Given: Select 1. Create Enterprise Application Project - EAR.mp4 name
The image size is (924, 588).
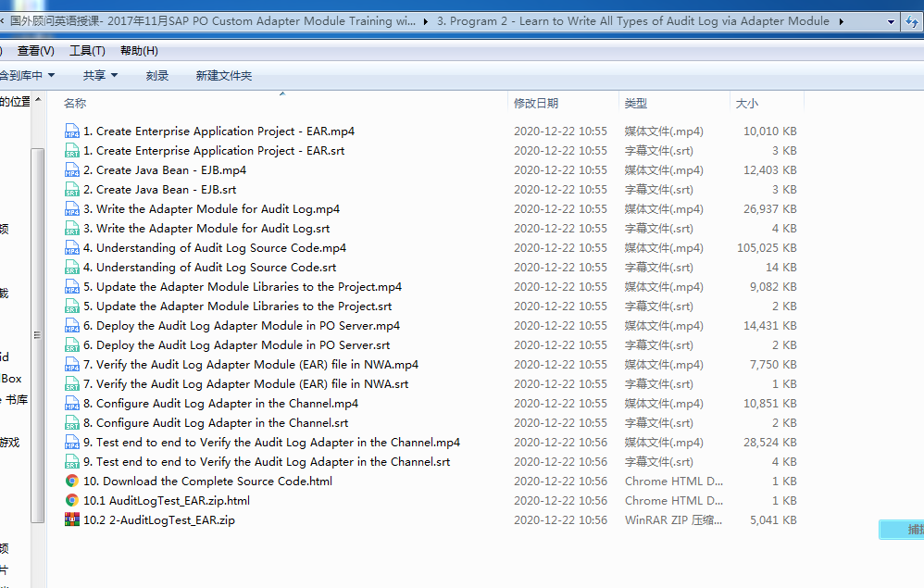Looking at the screenshot, I should [x=219, y=131].
